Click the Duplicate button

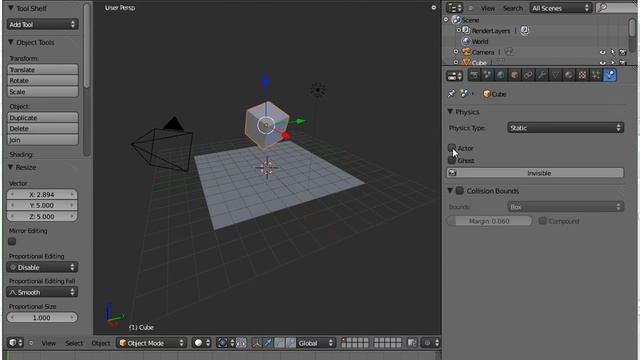coord(42,118)
